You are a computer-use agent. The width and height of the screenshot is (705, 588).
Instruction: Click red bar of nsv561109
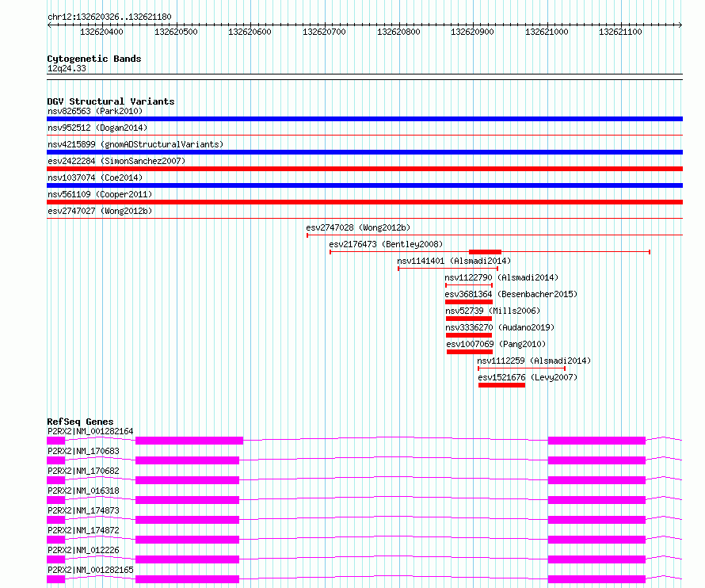364,202
